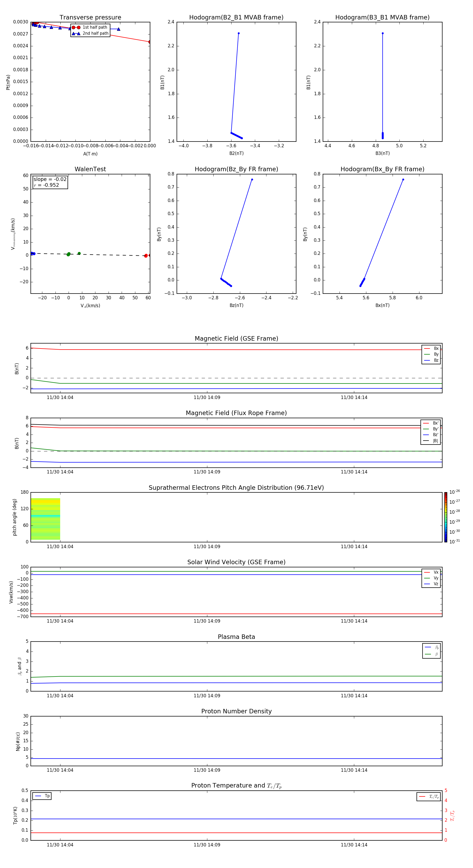Click the "Hodogram(B2_B1 MVAB frame)" title
473x868 pixels.
coord(236,18)
